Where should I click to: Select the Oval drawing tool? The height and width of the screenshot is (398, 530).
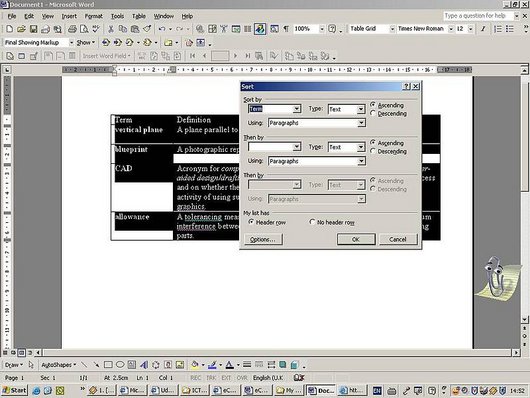click(120, 365)
